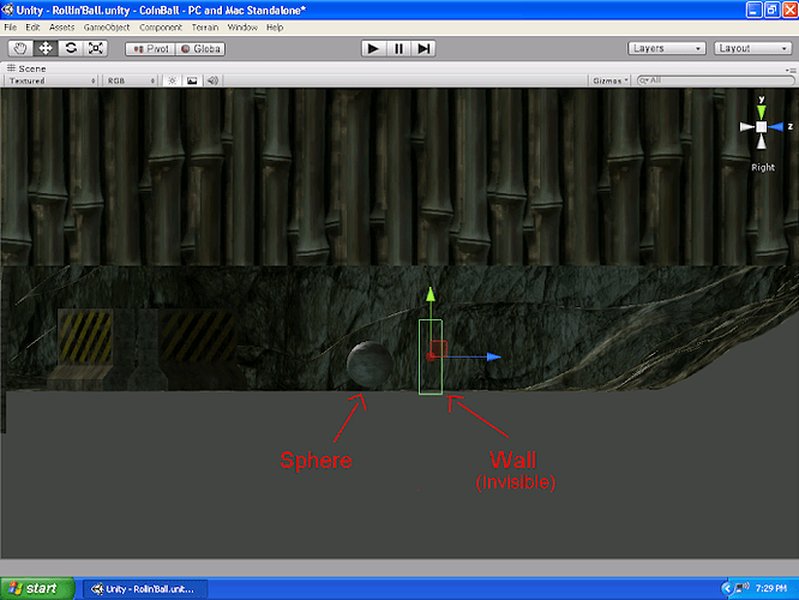Viewport: 799px width, 600px height.
Task: Open the Textured draw mode dropdown
Action: pyautogui.click(x=51, y=81)
